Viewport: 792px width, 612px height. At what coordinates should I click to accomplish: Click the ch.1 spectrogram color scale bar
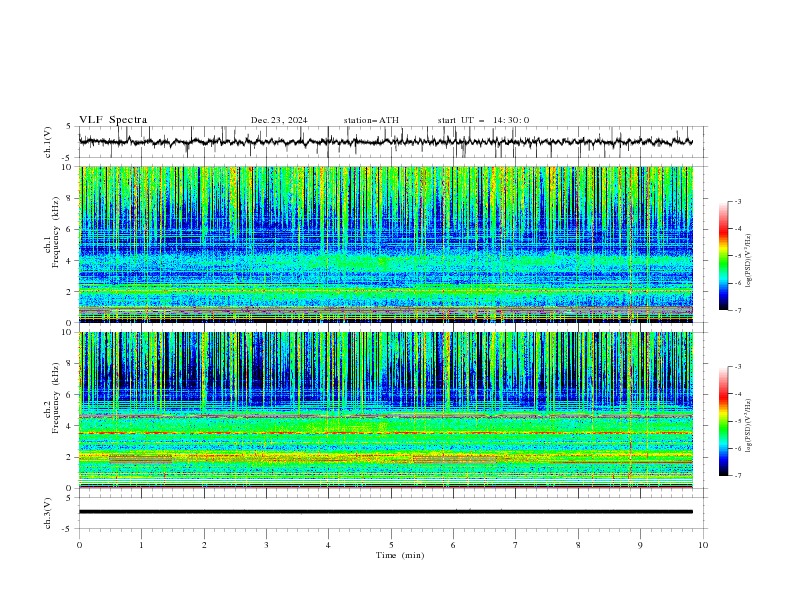[723, 256]
